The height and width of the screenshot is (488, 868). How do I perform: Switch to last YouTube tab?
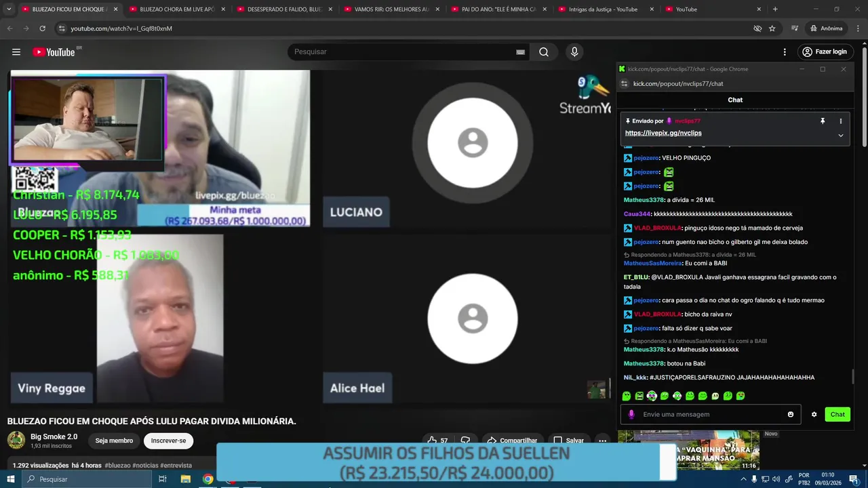tap(713, 9)
